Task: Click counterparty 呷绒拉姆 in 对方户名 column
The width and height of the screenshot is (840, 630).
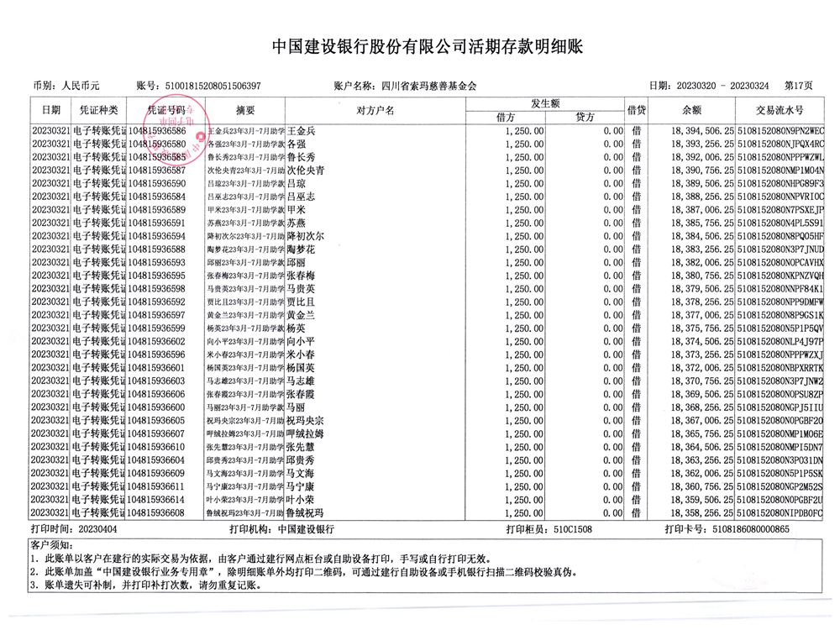Action: point(306,434)
